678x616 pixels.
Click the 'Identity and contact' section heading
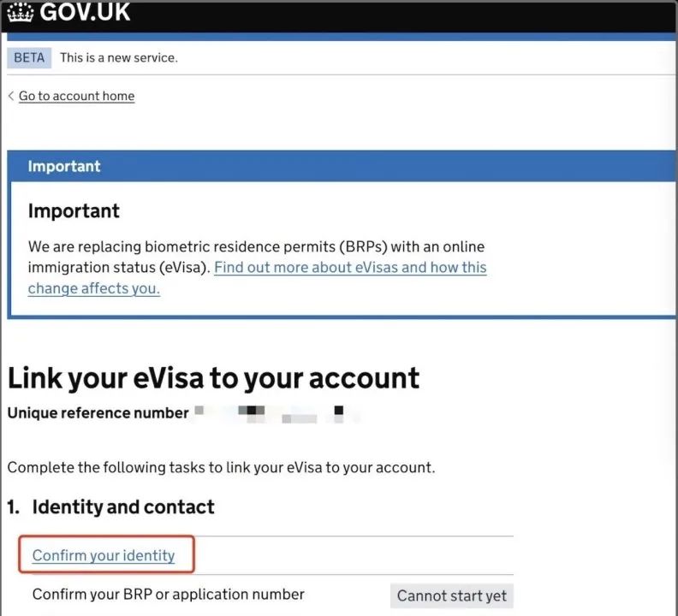(110, 506)
